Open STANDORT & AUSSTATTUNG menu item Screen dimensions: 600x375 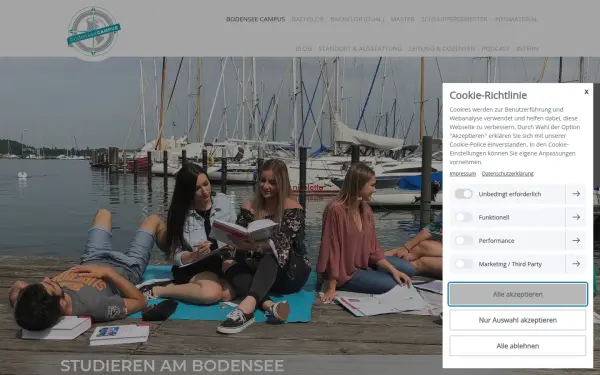[360, 49]
